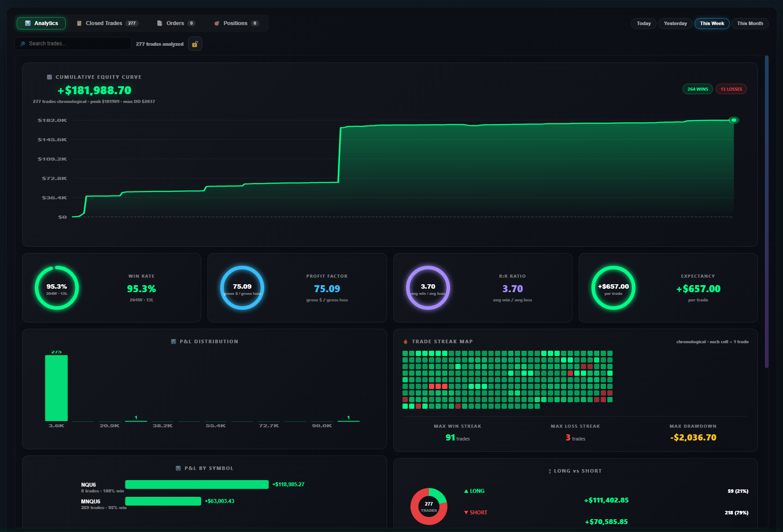Click the 264 WINS badge
Image resolution: width=783 pixels, height=532 pixels.
tap(698, 89)
